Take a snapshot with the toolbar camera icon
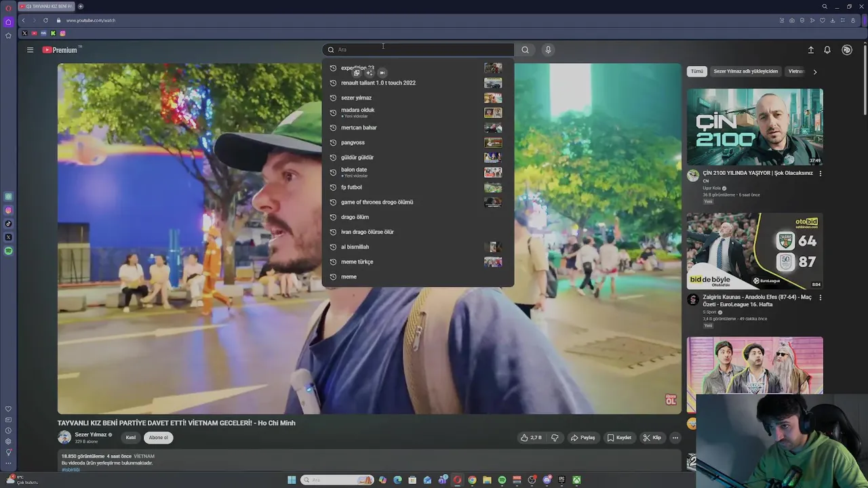The width and height of the screenshot is (868, 488). pos(791,20)
